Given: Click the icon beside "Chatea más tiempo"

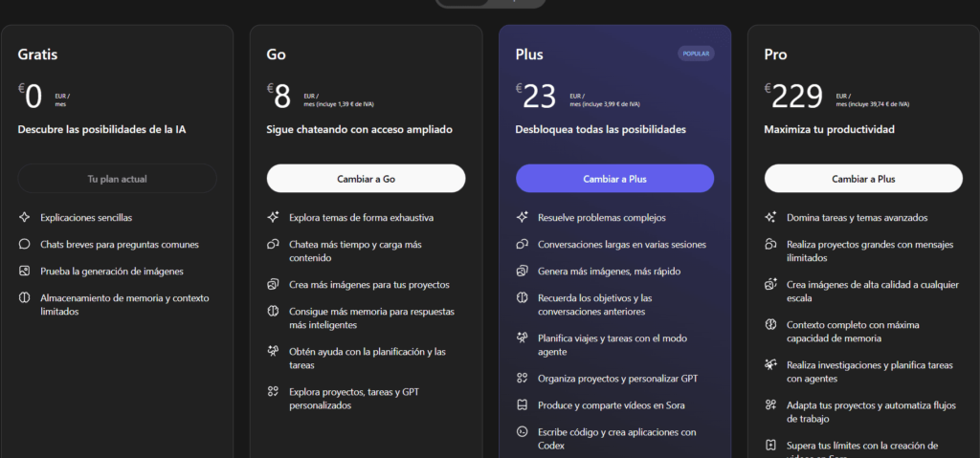Looking at the screenshot, I should pos(273,245).
